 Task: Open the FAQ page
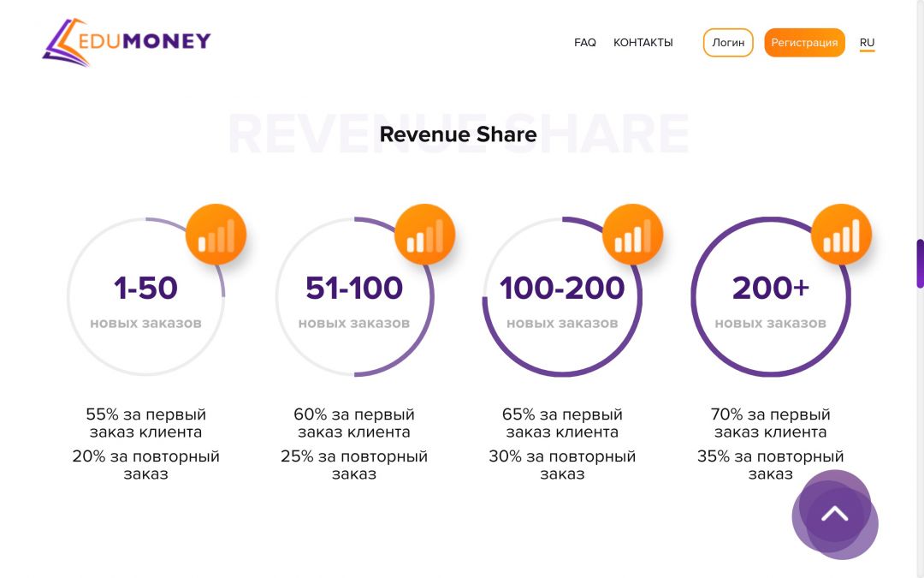click(585, 43)
